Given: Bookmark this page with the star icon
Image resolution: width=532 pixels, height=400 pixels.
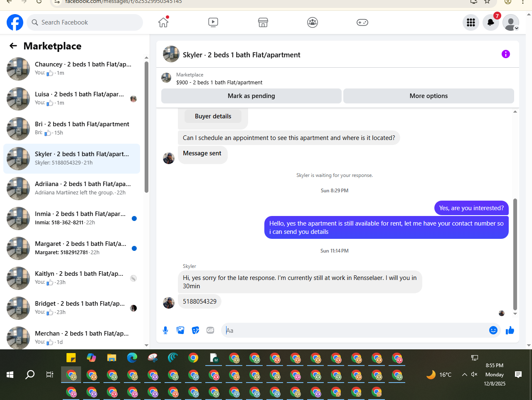Looking at the screenshot, I should (x=488, y=2).
